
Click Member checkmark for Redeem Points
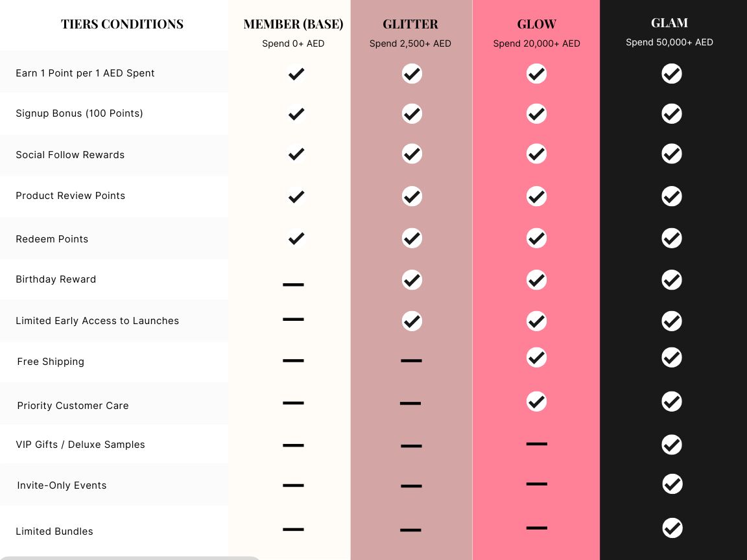pos(296,239)
